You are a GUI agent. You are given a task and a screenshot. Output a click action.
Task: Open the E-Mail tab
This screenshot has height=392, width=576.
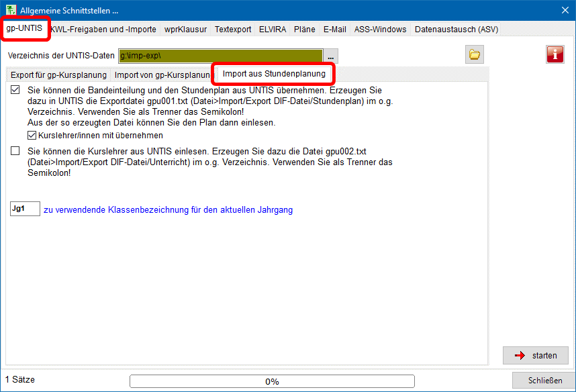click(334, 30)
